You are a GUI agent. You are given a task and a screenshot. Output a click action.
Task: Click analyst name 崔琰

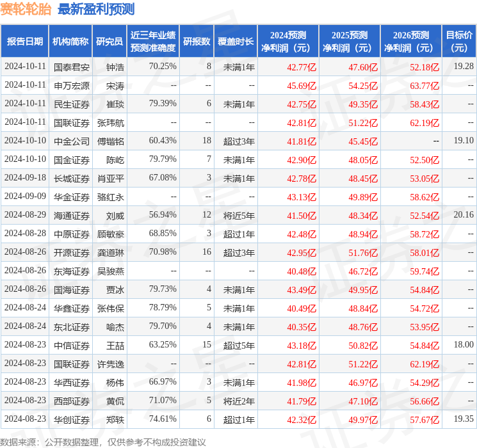[115, 104]
